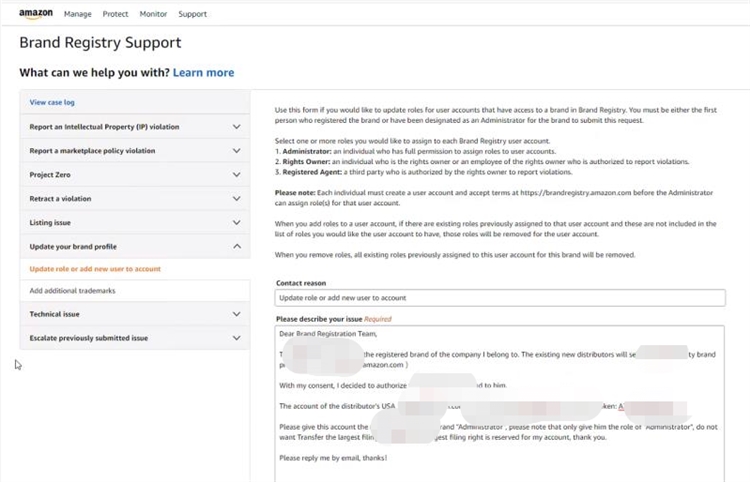The image size is (750, 482).
Task: Click the Administrator definition line
Action: [415, 151]
